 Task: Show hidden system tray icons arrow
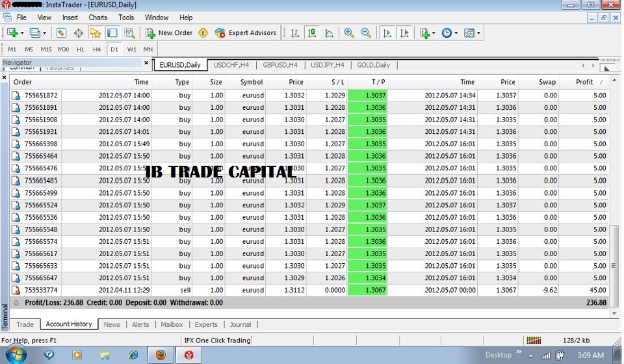(x=530, y=356)
